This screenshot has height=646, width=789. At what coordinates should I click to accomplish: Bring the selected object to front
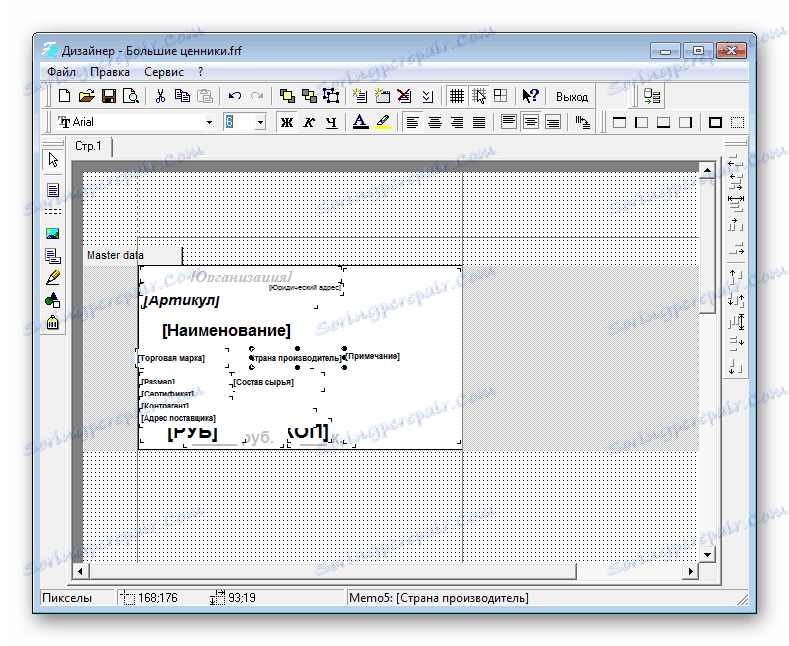point(287,96)
